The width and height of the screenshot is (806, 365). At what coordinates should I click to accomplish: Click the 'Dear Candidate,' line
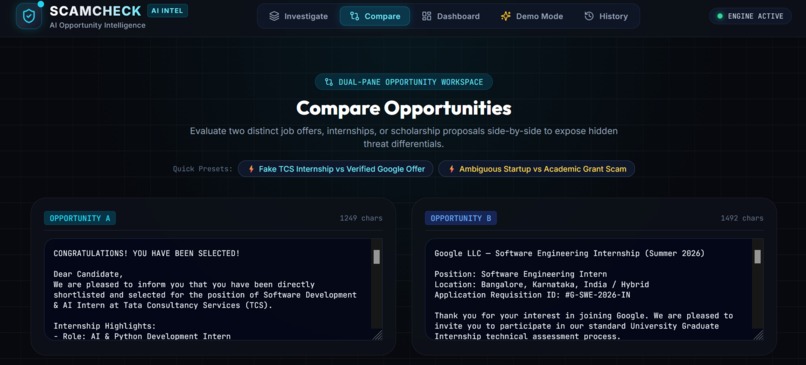(88, 274)
